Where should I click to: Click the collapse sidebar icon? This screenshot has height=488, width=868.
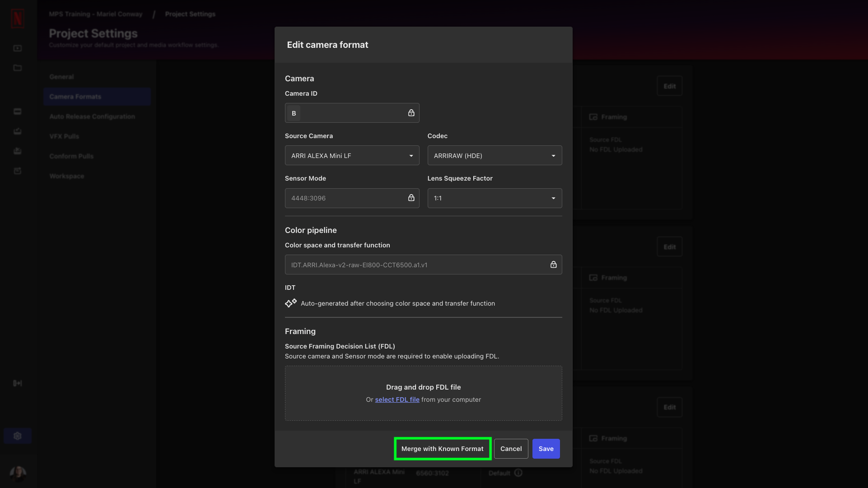(18, 383)
